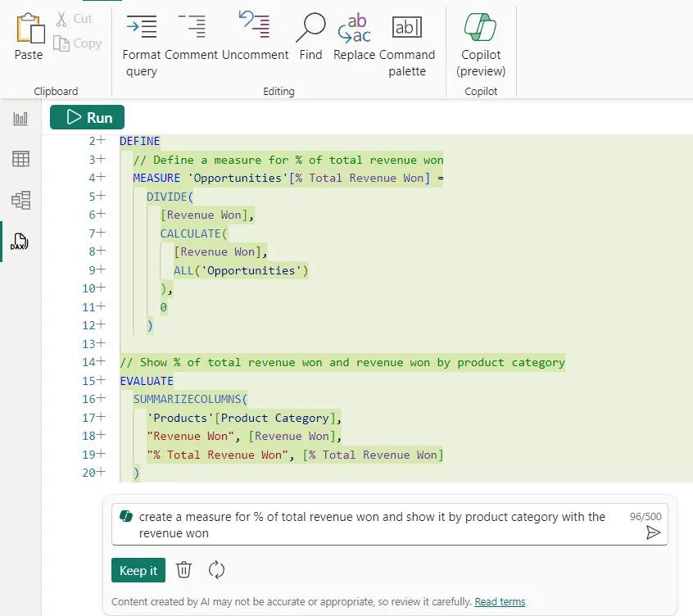Switch to Report view in sidebar

[x=20, y=119]
